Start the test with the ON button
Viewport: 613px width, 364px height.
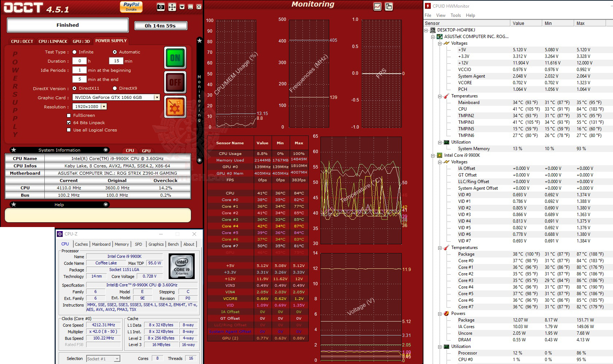click(175, 58)
